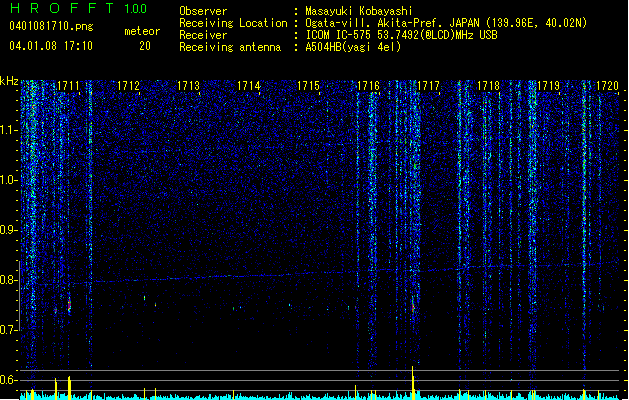
Task: Click the 1714 time marker
Action: pyautogui.click(x=248, y=86)
